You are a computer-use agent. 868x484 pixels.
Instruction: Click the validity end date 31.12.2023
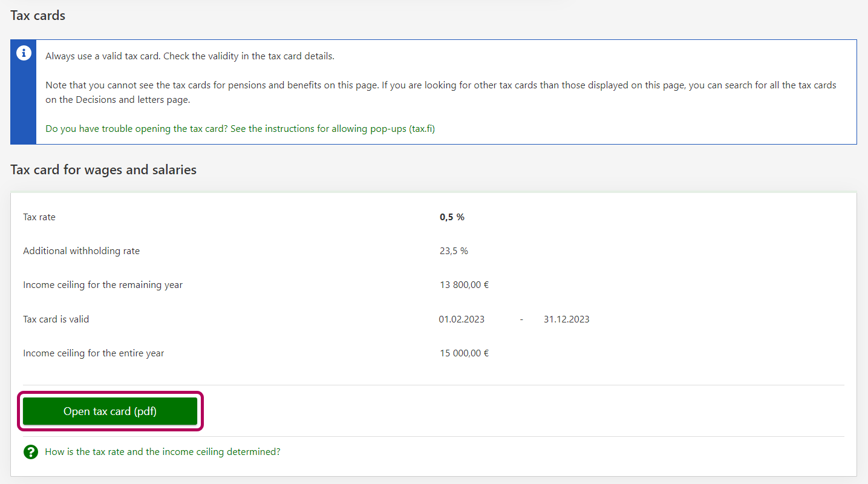(566, 319)
